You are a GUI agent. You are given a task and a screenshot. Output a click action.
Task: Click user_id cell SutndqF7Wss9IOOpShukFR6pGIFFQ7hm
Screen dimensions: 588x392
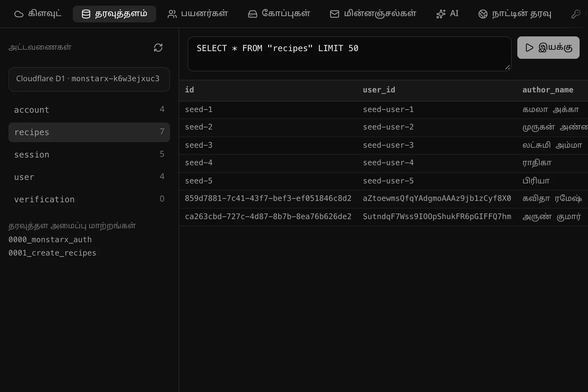pyautogui.click(x=437, y=217)
